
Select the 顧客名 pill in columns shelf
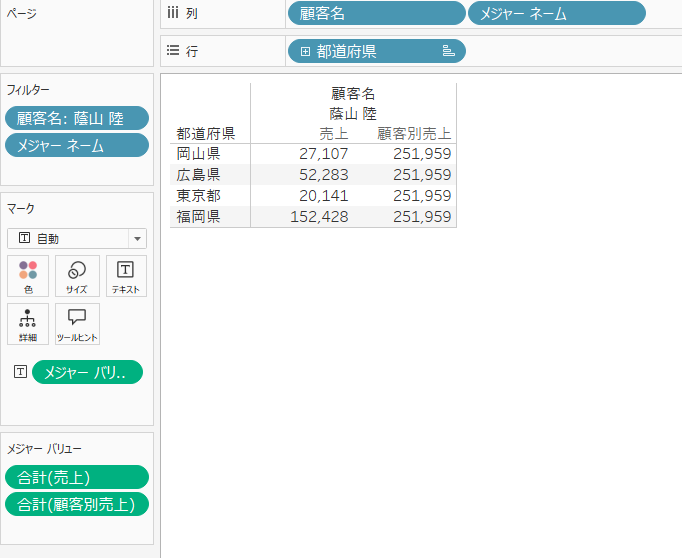pyautogui.click(x=375, y=13)
